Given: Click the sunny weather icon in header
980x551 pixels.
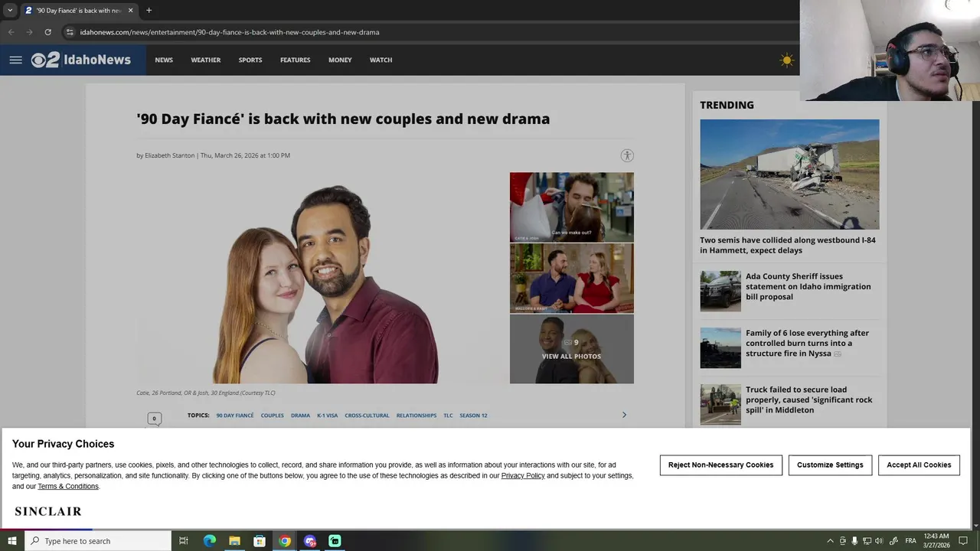Looking at the screenshot, I should coord(786,60).
